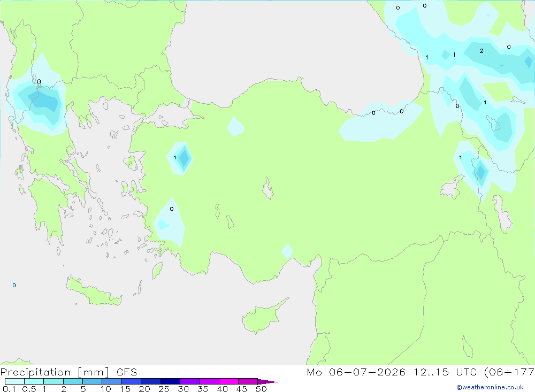Select the 0.5–1 mm legend color swatch
535x392 pixels.
[x=34, y=381]
